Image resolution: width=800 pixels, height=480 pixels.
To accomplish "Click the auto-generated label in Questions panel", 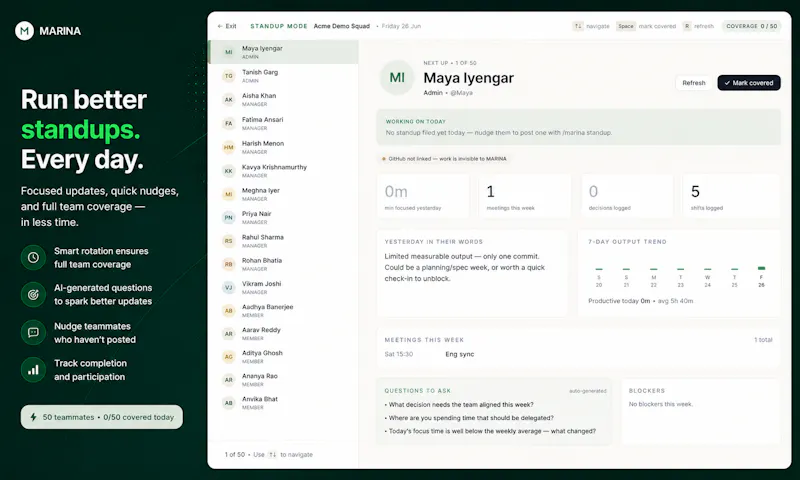I will [x=588, y=391].
